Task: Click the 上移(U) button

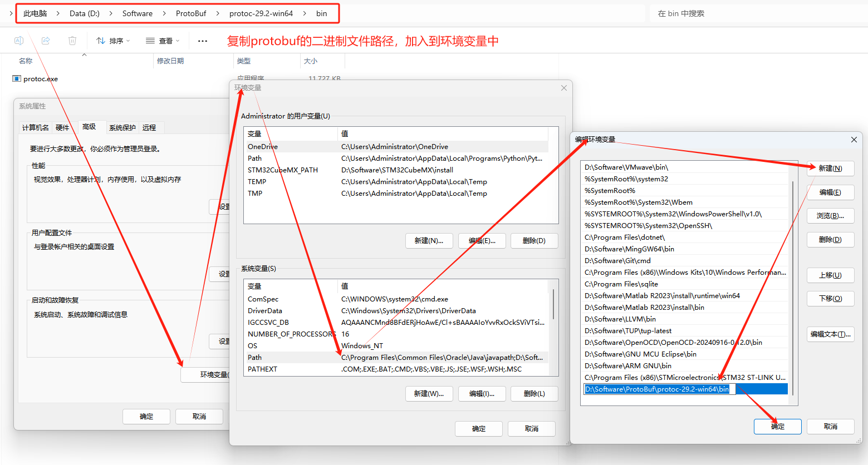Action: click(830, 275)
